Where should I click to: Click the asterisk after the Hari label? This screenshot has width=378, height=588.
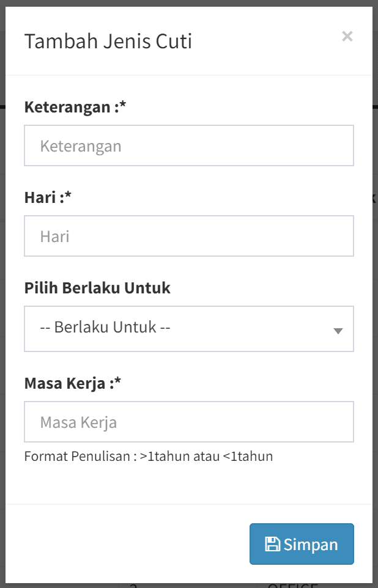click(69, 197)
